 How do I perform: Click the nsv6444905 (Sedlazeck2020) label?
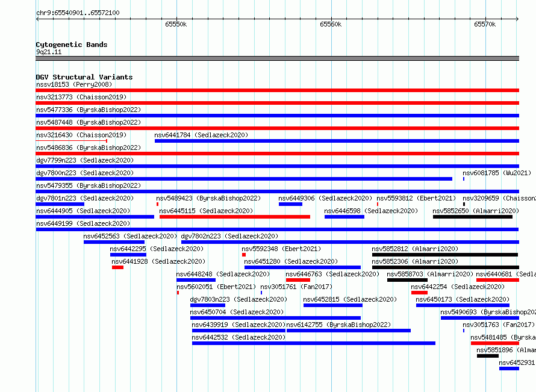click(83, 211)
